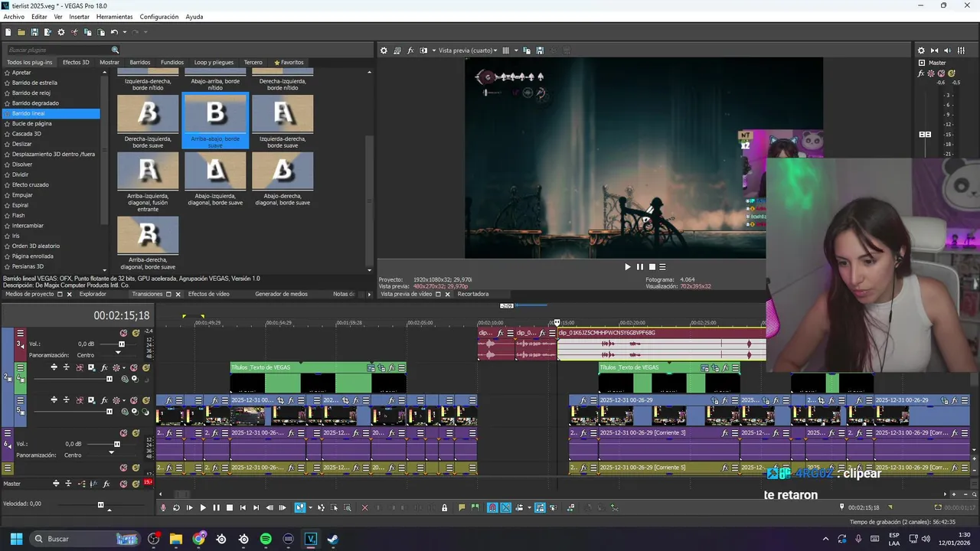Select Cascada 3D transition
The width and height of the screenshot is (980, 551).
pyautogui.click(x=27, y=134)
